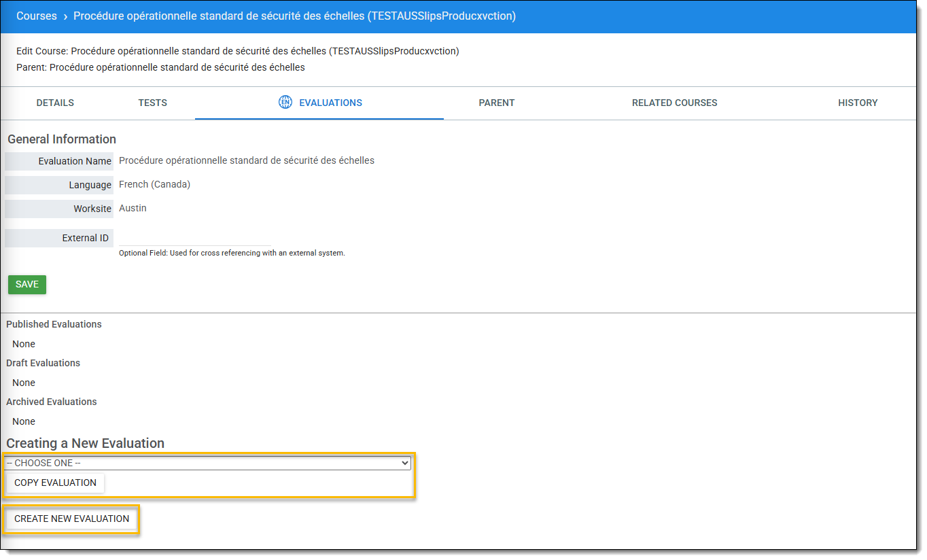Click the globe language icon on Evaluations tab
927x560 pixels.
pyautogui.click(x=285, y=103)
